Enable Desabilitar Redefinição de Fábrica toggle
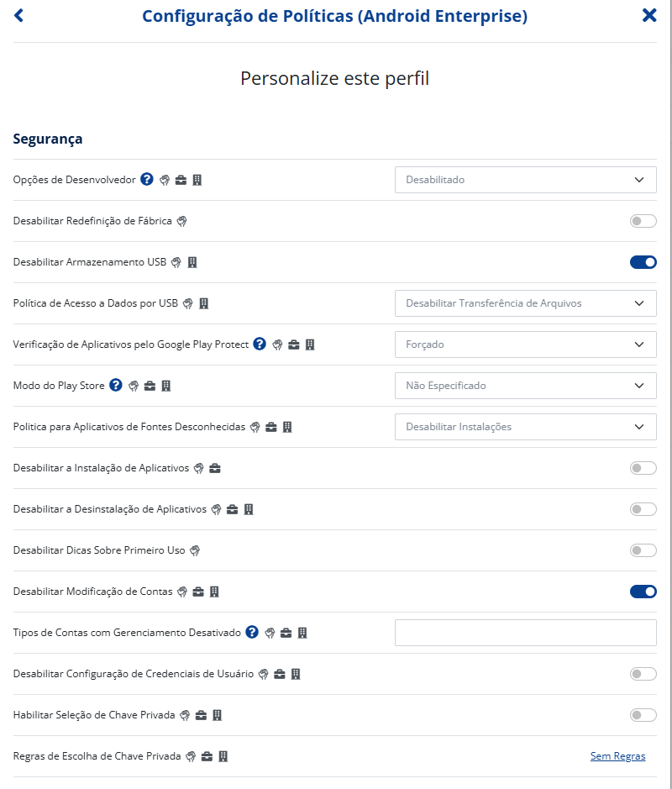Image resolution: width=672 pixels, height=789 pixels. pyautogui.click(x=643, y=221)
